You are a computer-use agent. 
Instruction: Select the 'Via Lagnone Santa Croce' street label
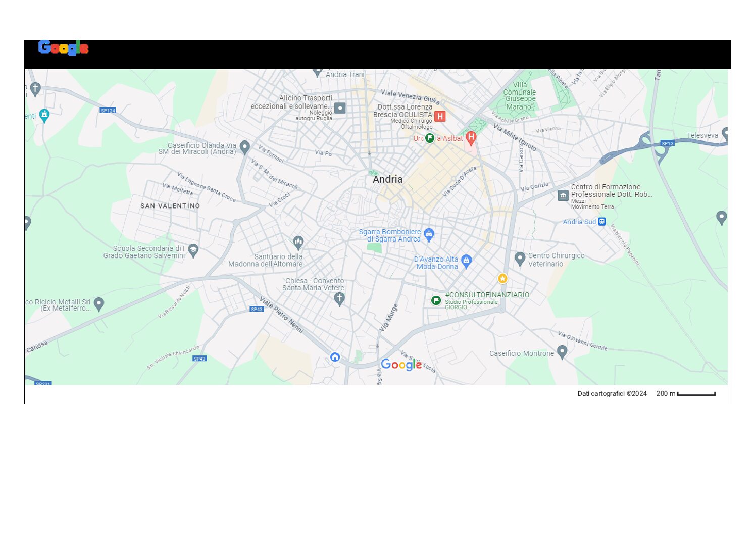(206, 187)
